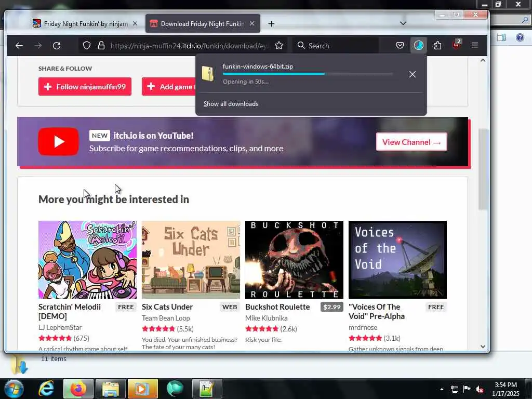532x399 pixels.
Task: Open author Mike Klubnika's page
Action: tap(267, 318)
